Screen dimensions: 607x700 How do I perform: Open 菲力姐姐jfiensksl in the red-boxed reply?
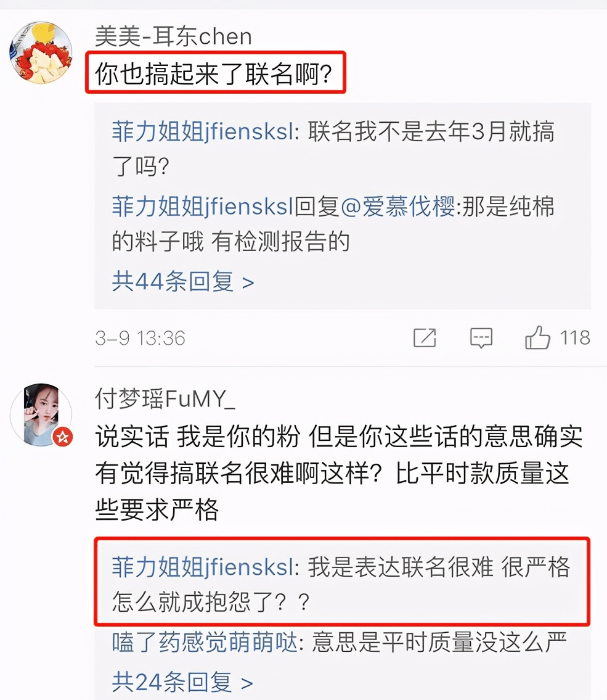(x=203, y=567)
